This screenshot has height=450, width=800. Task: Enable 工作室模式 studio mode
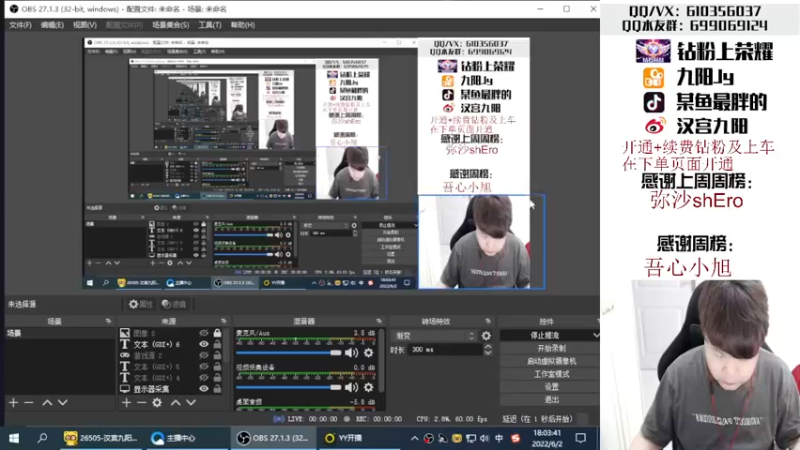551,374
